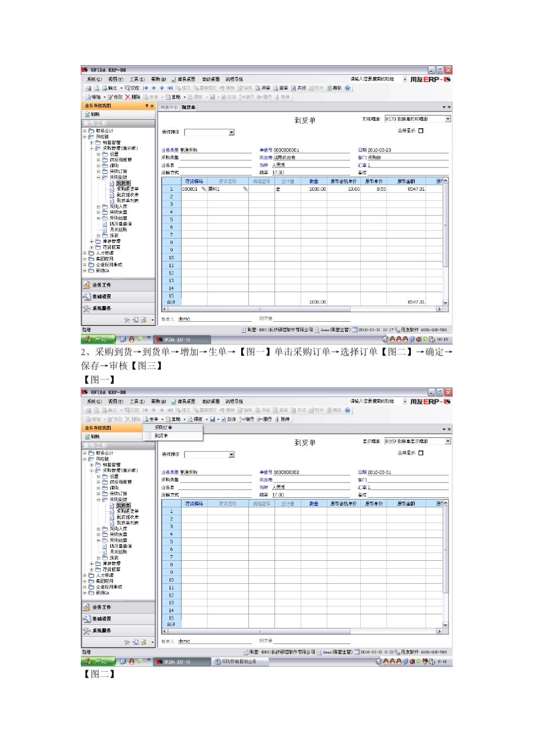Open 工具(T) menu in order 0000000002 window
This screenshot has width=534, height=756.
[x=137, y=402]
